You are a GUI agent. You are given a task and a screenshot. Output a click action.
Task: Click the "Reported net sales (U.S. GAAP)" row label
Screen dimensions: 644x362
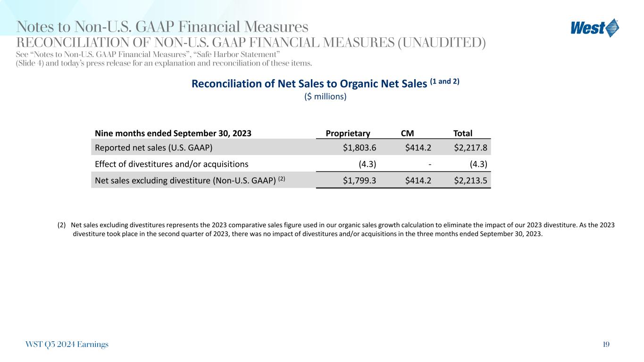(x=153, y=148)
